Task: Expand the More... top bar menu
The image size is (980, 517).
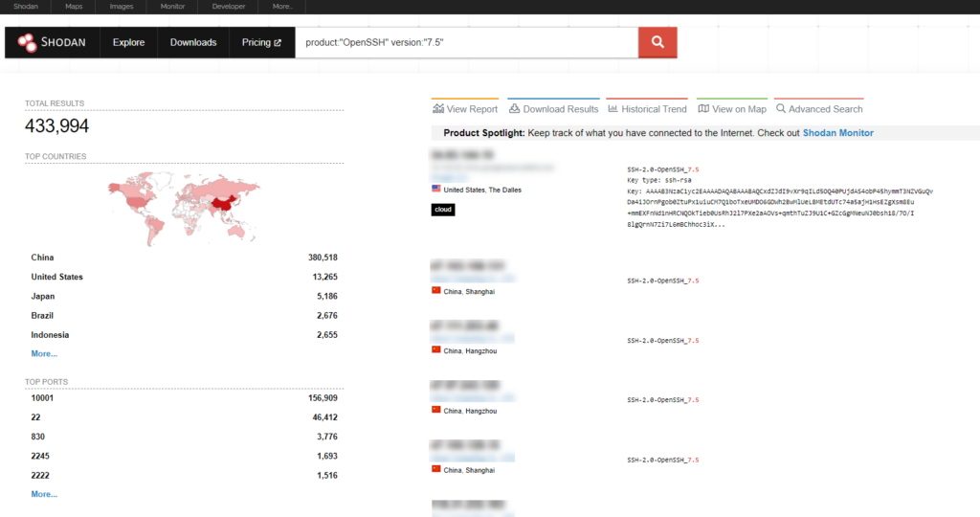Action: [282, 7]
